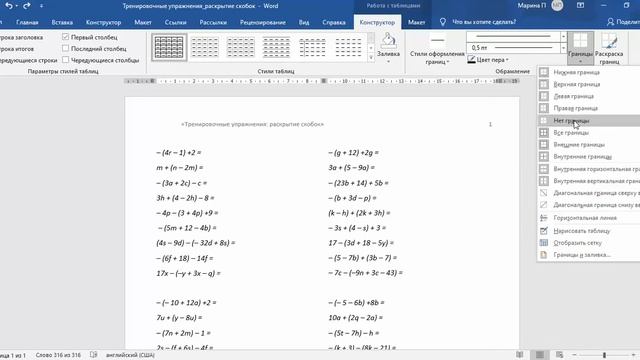Click the Undo arrow icon

(x=9, y=6)
